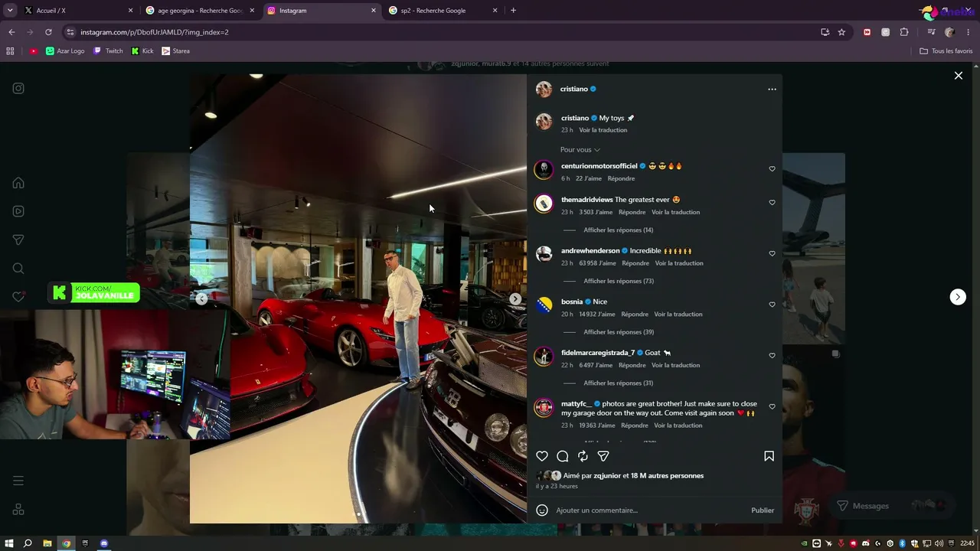Expand 'Afficher les réponses (73)'
Screen dimensions: 980x551
pyautogui.click(x=618, y=281)
